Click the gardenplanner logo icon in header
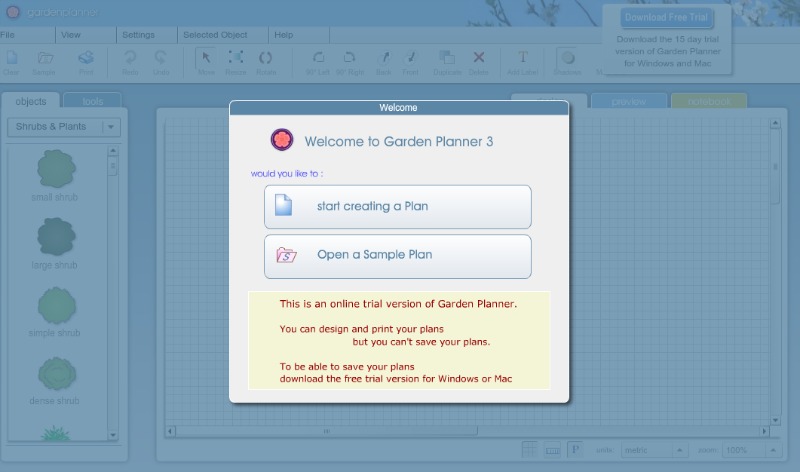This screenshot has width=800, height=472. 13,12
